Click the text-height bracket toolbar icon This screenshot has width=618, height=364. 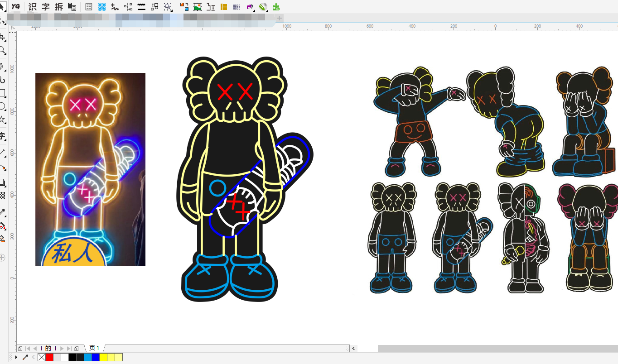211,7
